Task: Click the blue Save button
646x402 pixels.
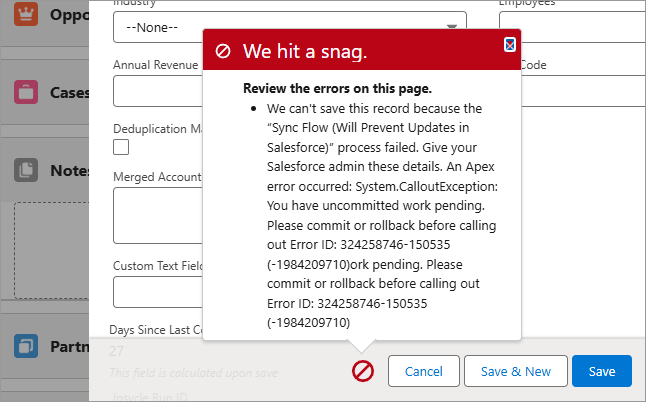Action: click(602, 371)
